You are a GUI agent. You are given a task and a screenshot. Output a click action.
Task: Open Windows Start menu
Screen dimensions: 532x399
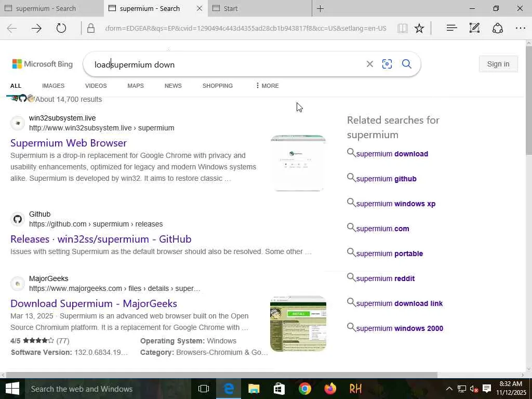12,389
